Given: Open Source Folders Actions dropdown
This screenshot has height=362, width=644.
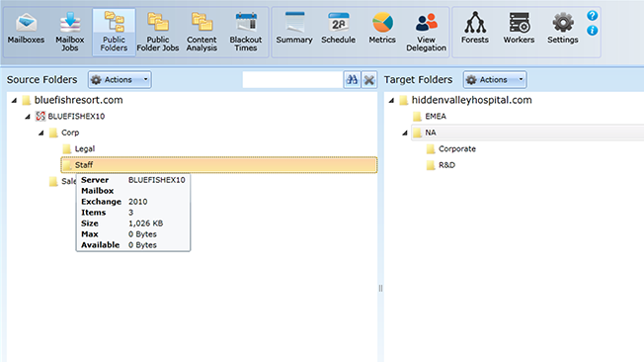Looking at the screenshot, I should pos(120,80).
